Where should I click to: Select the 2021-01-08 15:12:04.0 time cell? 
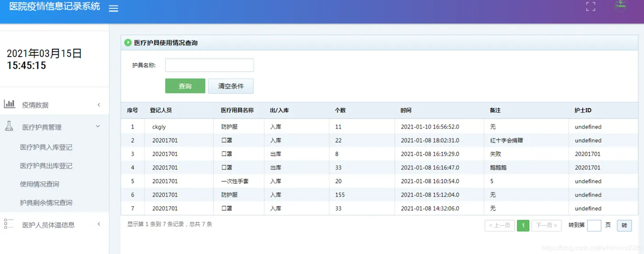coord(430,195)
